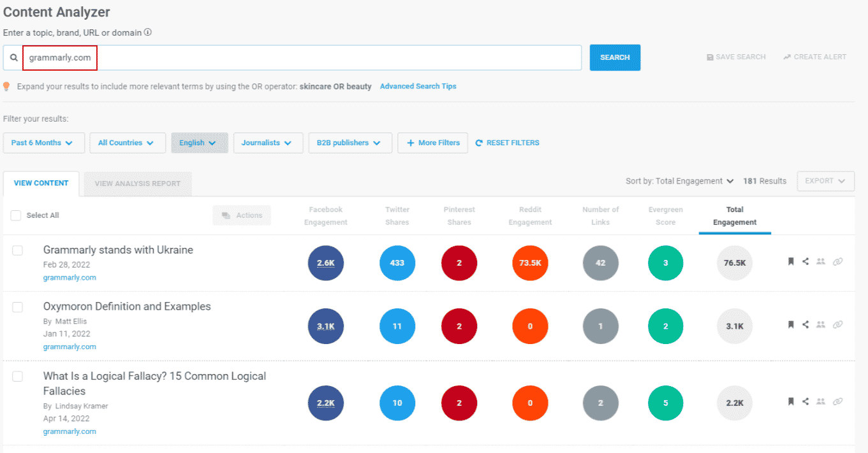The width and height of the screenshot is (868, 453).
Task: Bookmark the 'Oxymoron Definition and Examples' article
Action: point(791,324)
